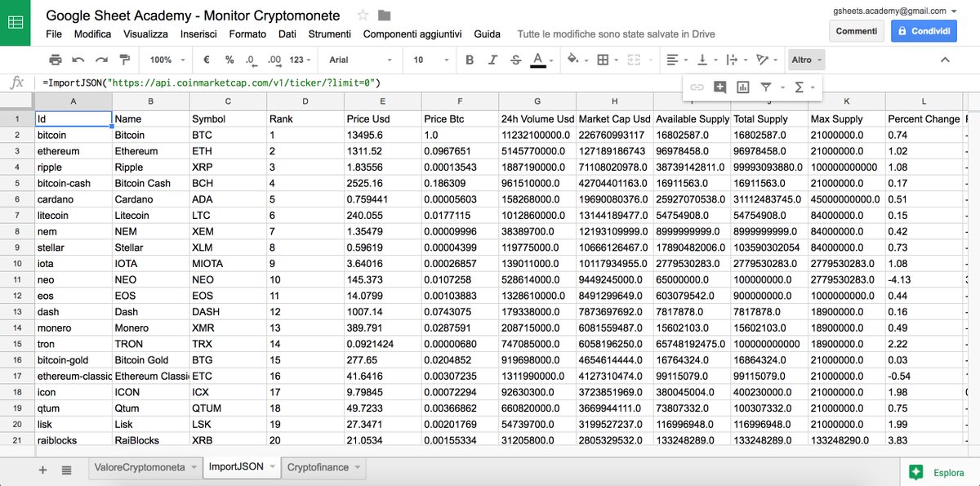Insert a comment using plus icon
Image resolution: width=980 pixels, height=486 pixels.
(x=719, y=87)
